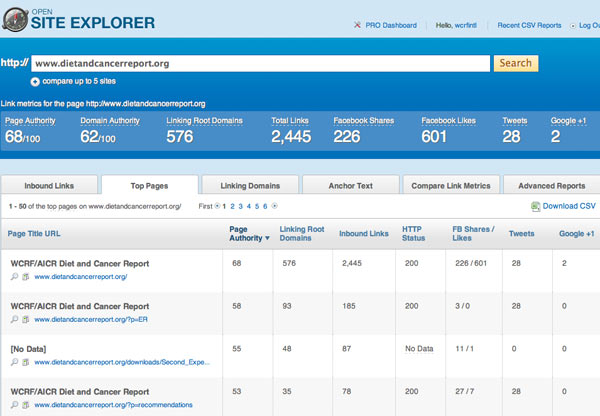600x416 pixels.
Task: Click the Open Site Explorer logo icon
Action: [x=15, y=19]
